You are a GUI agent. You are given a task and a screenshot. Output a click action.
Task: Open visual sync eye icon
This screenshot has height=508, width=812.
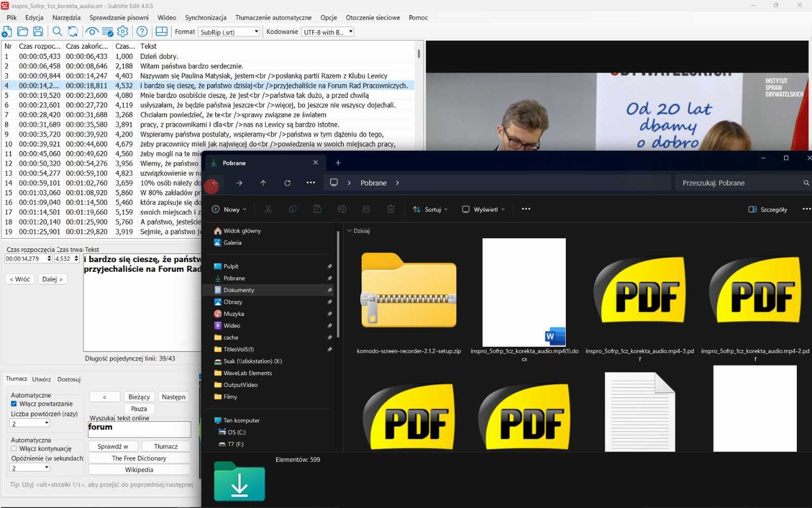pos(92,31)
